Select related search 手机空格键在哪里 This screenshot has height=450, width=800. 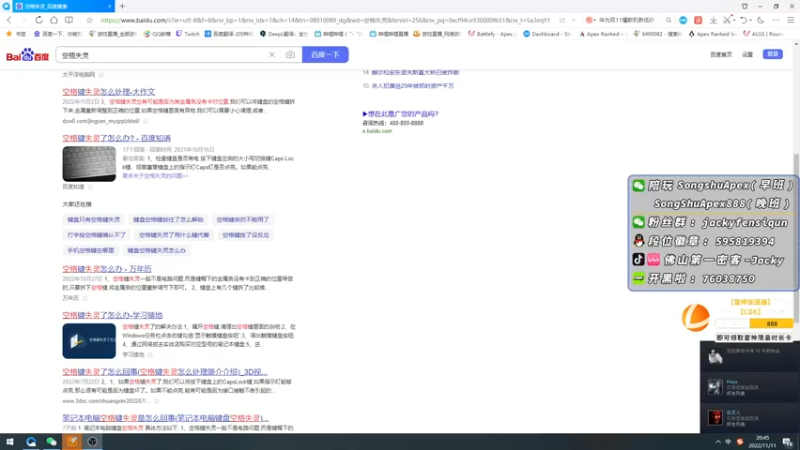[91, 251]
